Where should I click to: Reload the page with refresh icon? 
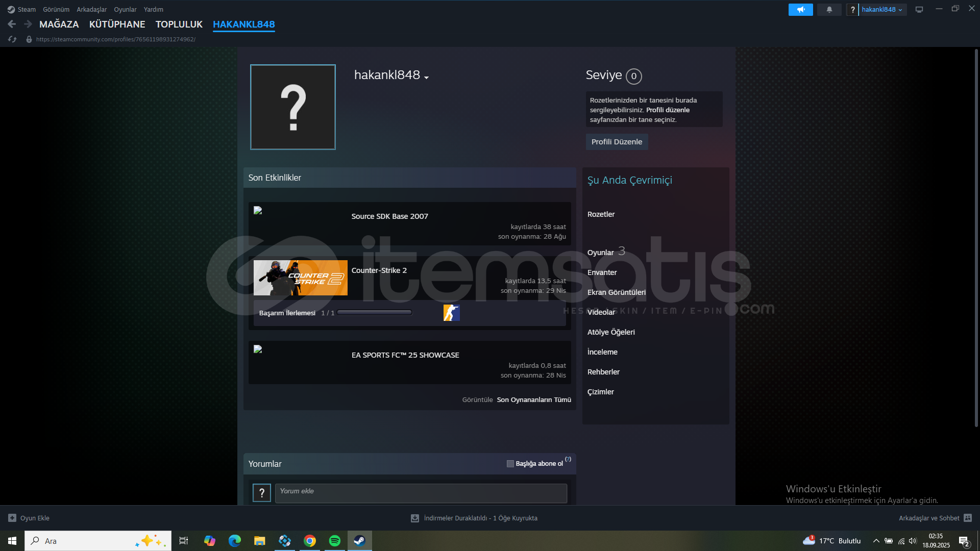pos(12,39)
